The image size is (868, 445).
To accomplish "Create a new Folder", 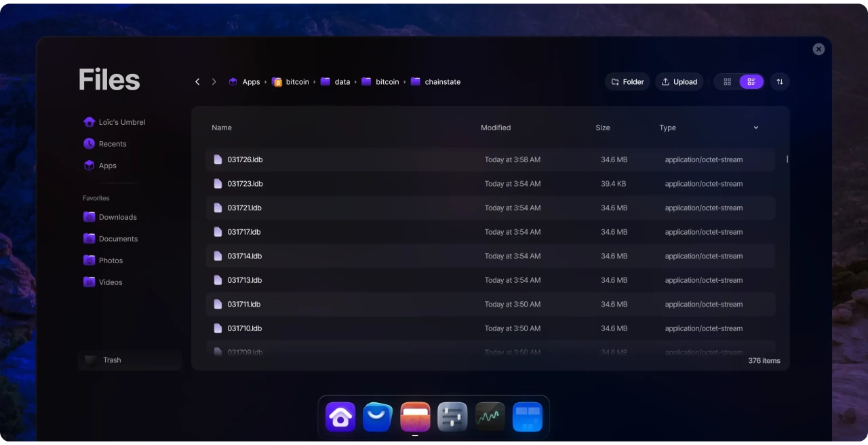I will tap(627, 82).
